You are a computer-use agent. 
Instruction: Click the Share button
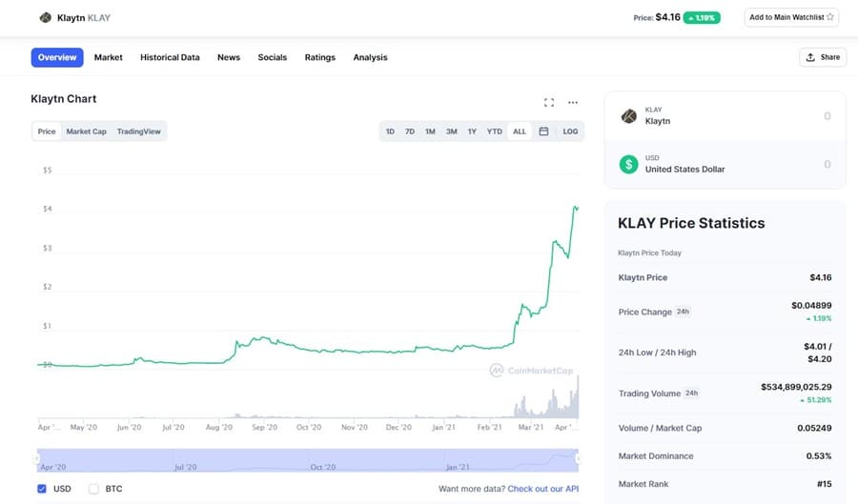822,57
